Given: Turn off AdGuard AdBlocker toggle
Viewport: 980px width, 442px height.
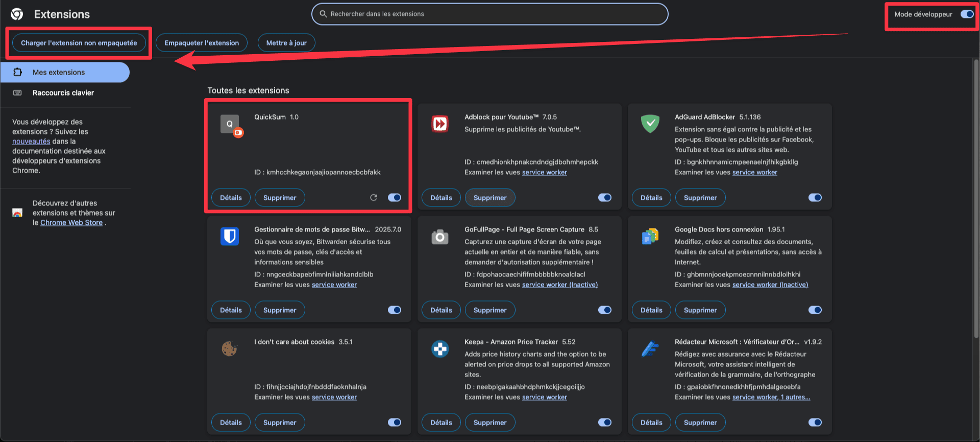Looking at the screenshot, I should point(815,198).
